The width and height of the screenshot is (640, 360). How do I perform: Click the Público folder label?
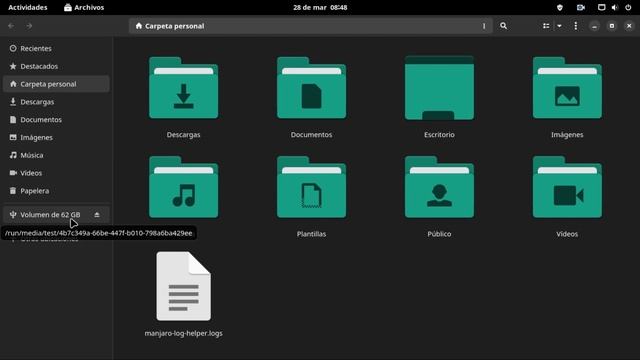pyautogui.click(x=439, y=234)
